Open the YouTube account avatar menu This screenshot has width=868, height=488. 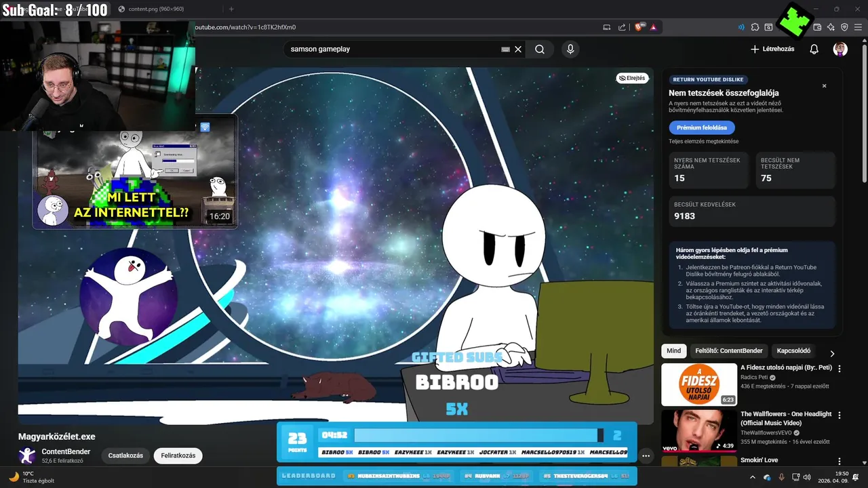click(x=840, y=49)
